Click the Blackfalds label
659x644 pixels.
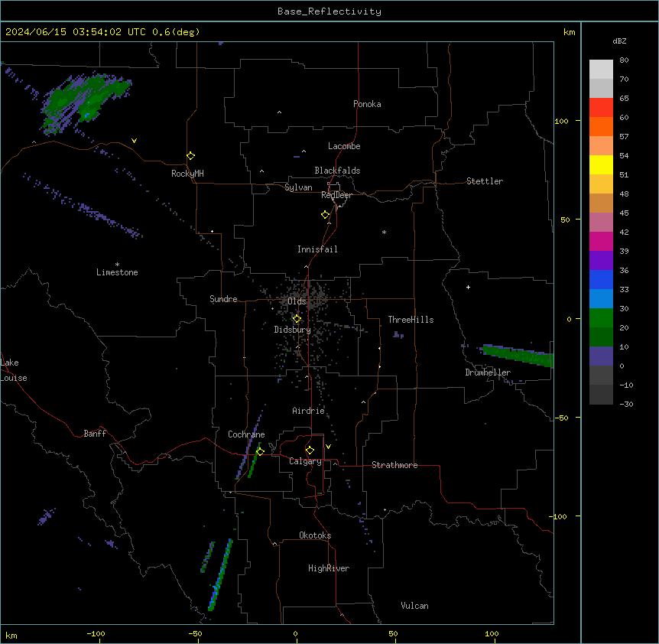tap(337, 171)
